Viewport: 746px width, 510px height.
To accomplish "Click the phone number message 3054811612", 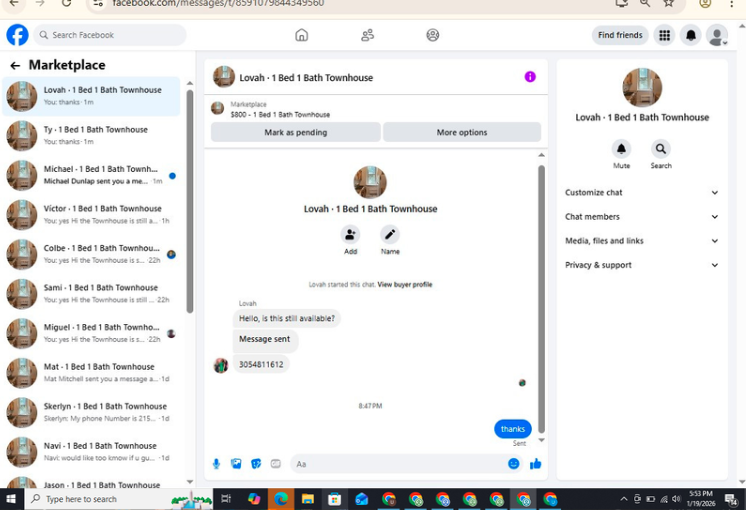I will pos(261,364).
